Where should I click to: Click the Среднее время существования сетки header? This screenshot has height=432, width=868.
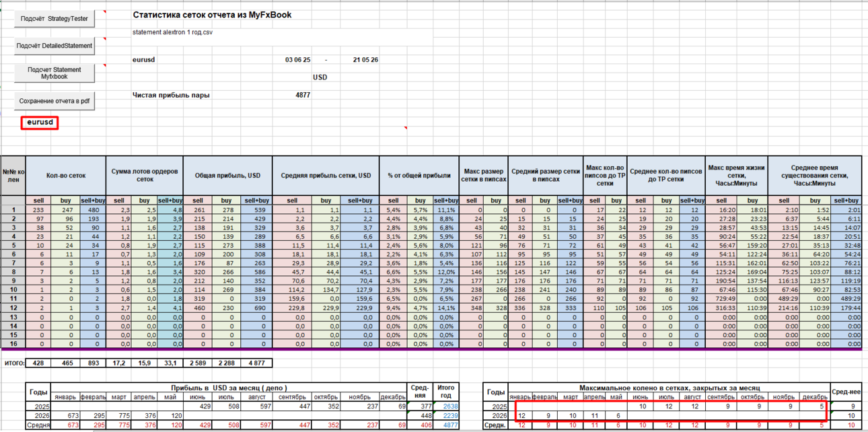pyautogui.click(x=814, y=176)
